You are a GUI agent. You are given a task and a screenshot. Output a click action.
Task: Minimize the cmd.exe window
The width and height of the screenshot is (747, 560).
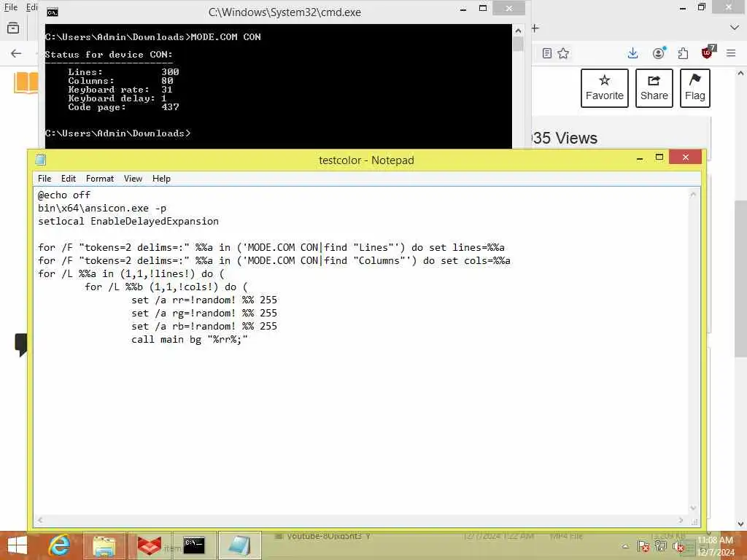(463, 9)
